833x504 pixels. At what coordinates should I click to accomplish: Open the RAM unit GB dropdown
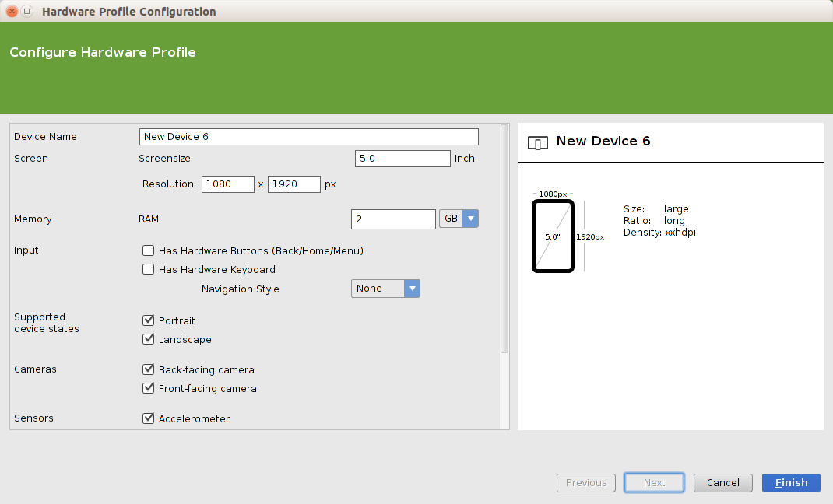point(459,219)
